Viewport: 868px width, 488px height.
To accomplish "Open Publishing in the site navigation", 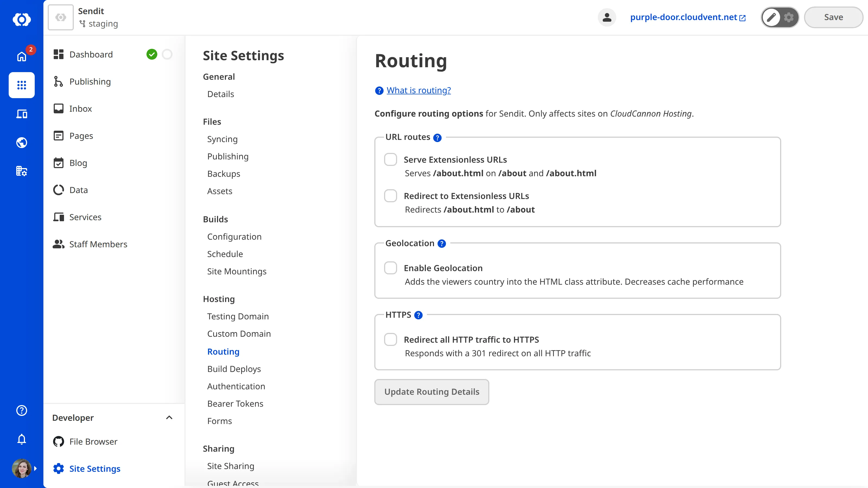I will (90, 82).
